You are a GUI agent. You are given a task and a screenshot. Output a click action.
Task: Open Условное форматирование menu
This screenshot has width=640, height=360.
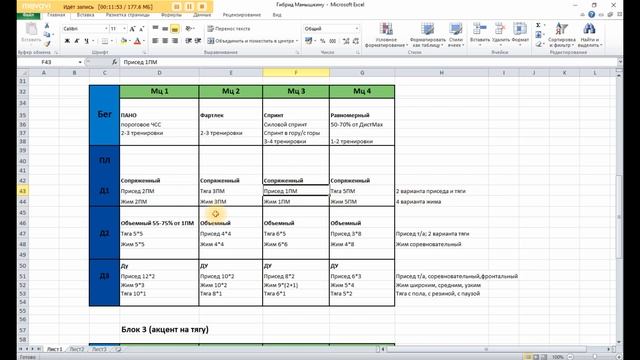(386, 35)
